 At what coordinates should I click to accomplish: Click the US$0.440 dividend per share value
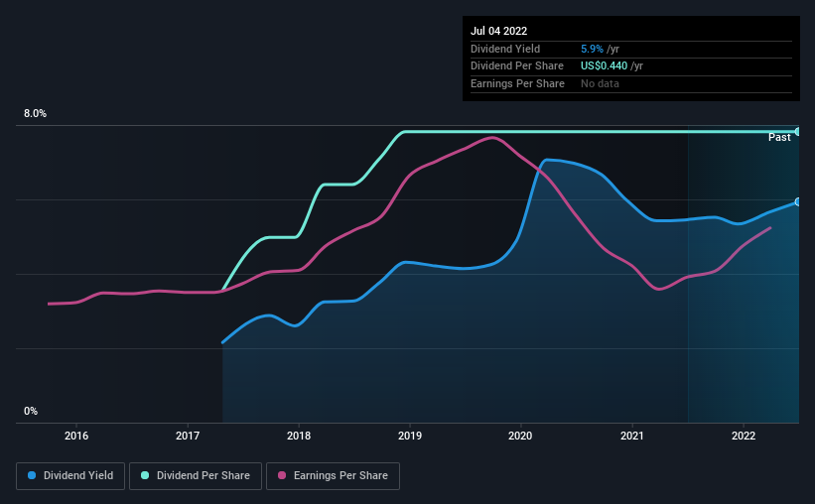pyautogui.click(x=604, y=66)
